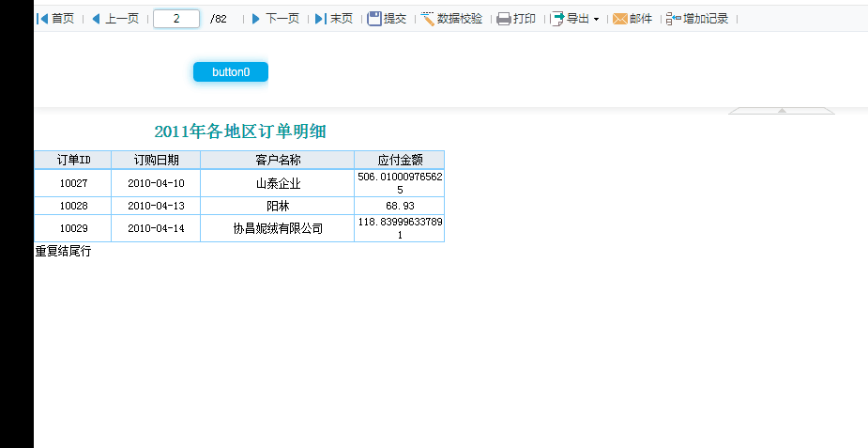Jump to last page (末页)
This screenshot has width=868, height=448.
[334, 19]
